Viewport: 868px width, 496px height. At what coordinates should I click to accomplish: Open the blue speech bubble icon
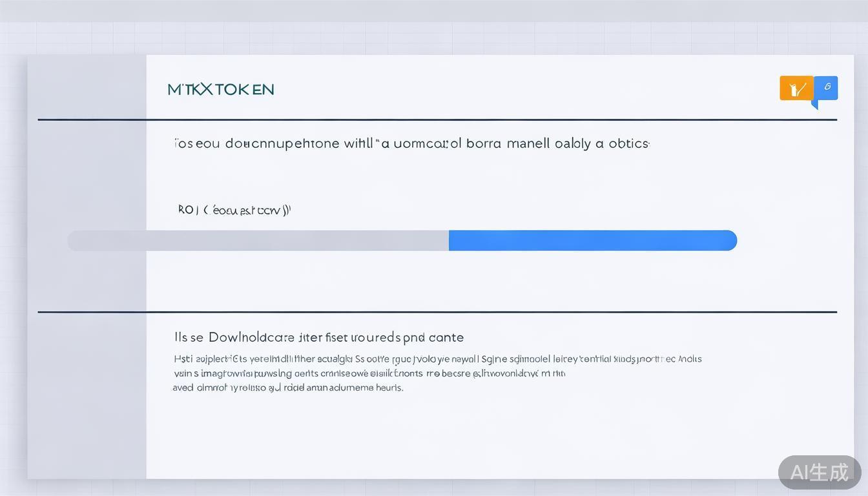(826, 88)
